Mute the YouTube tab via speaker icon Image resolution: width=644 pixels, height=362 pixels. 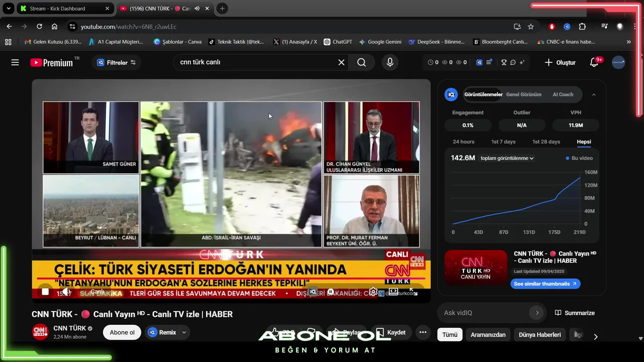(197, 9)
